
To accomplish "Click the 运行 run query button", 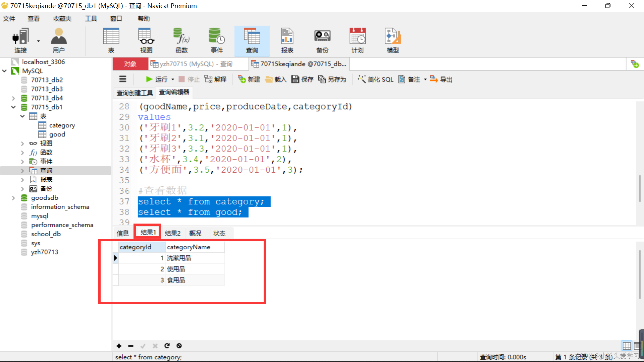I will [x=157, y=79].
